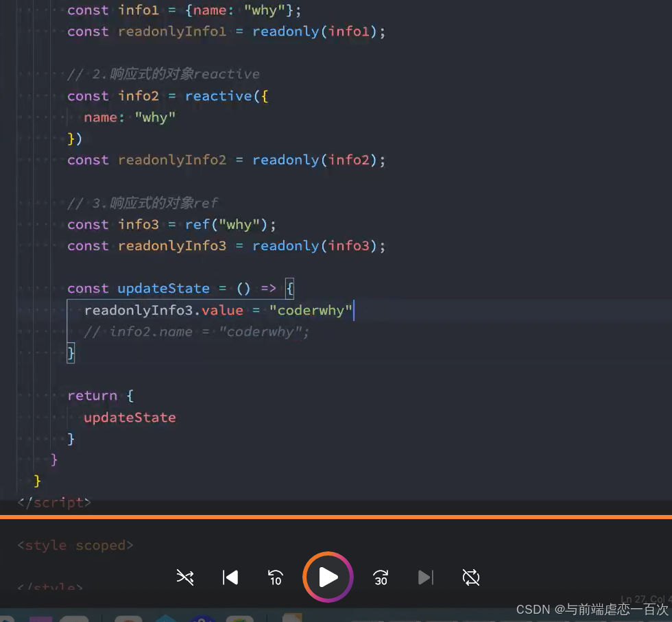Click closing brace of updateState function

point(71,353)
